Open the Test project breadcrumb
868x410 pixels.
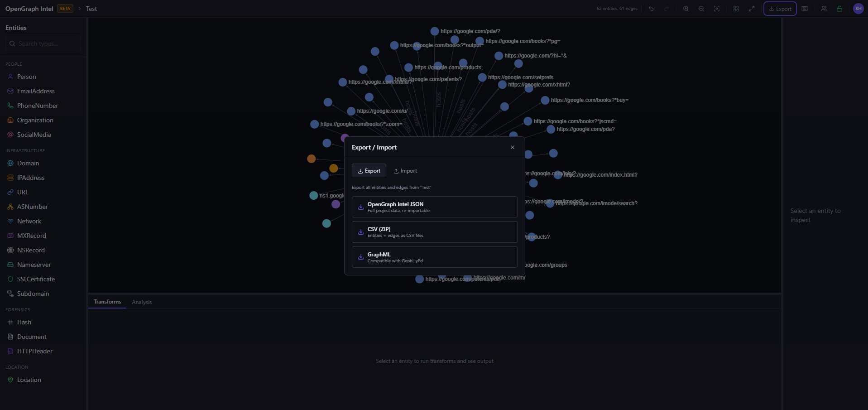(x=91, y=8)
